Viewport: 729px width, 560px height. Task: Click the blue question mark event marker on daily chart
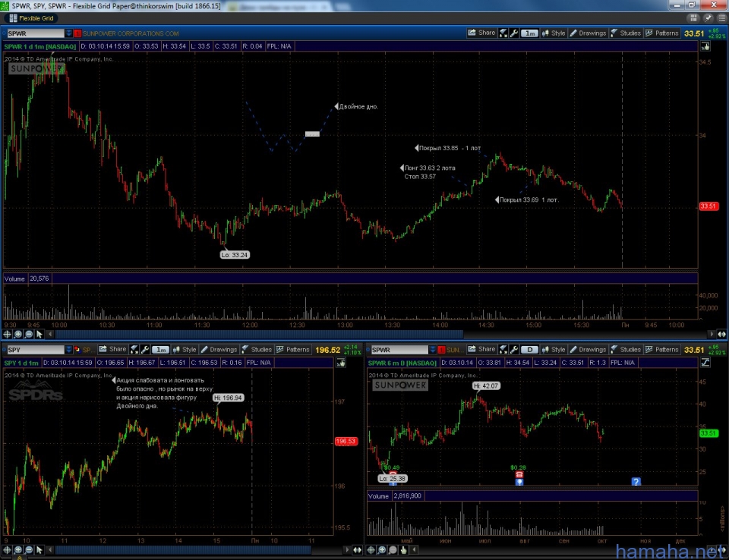[x=636, y=481]
